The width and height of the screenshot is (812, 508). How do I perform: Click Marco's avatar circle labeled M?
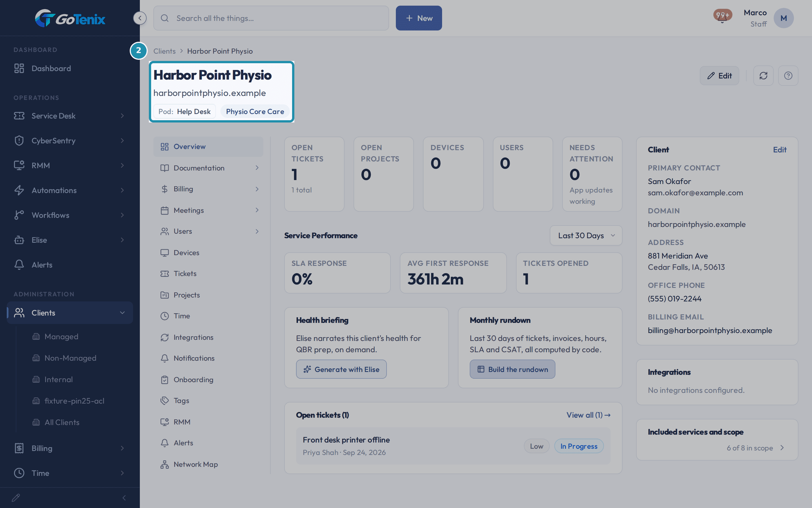[784, 18]
